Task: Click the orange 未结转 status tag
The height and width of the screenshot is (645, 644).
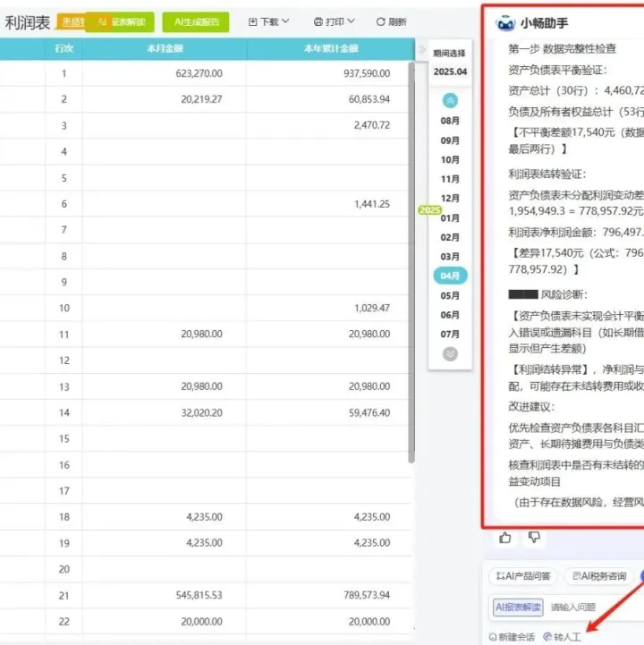Action: (72, 21)
